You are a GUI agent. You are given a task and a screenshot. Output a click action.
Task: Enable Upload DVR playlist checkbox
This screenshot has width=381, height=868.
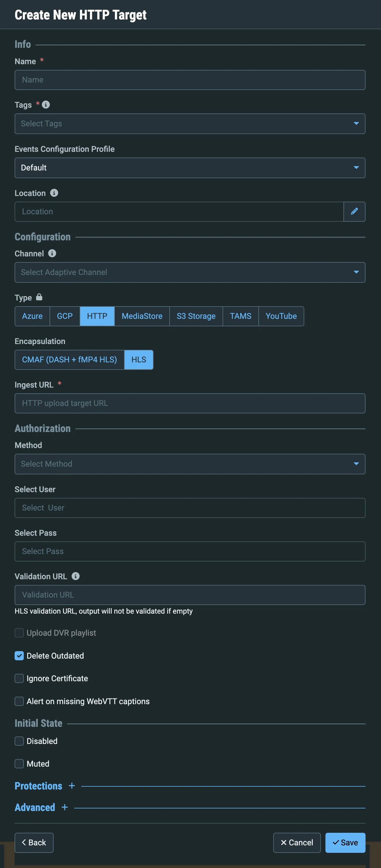click(19, 633)
